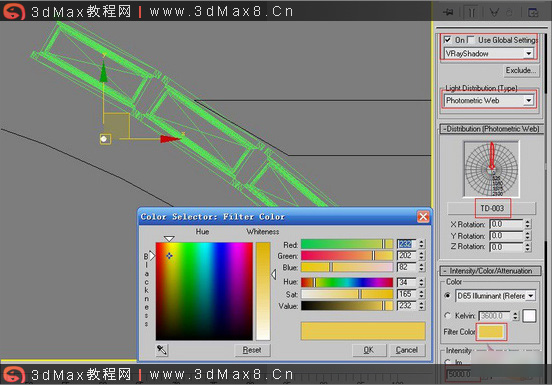Click Cancel in the Color Selector

[407, 350]
